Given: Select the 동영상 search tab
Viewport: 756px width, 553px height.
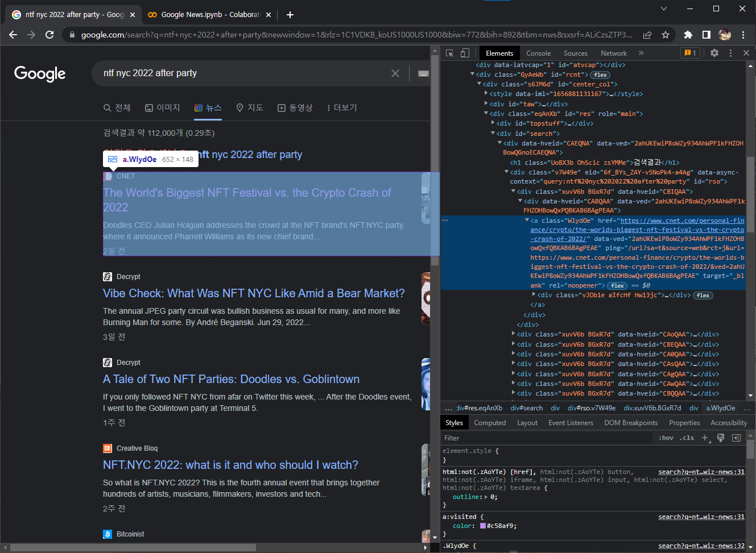Looking at the screenshot, I should [295, 107].
